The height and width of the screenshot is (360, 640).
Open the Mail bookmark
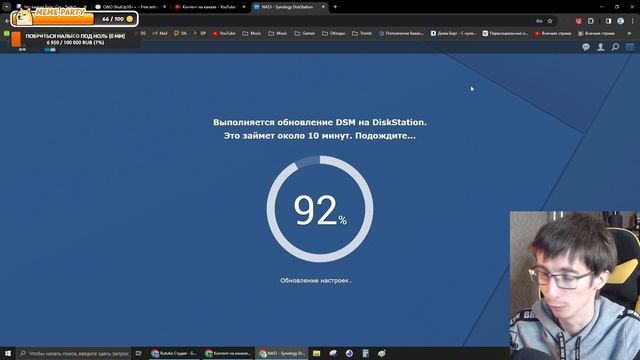[x=160, y=33]
